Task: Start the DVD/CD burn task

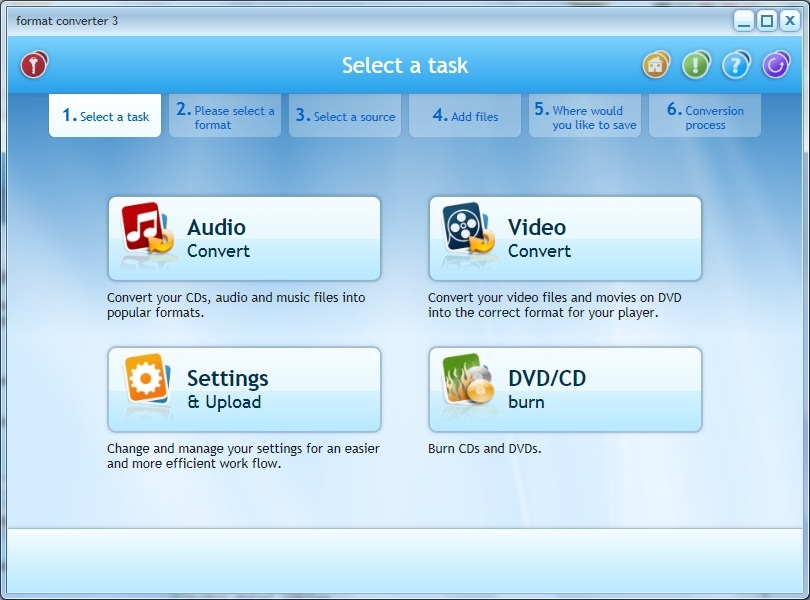Action: click(564, 387)
